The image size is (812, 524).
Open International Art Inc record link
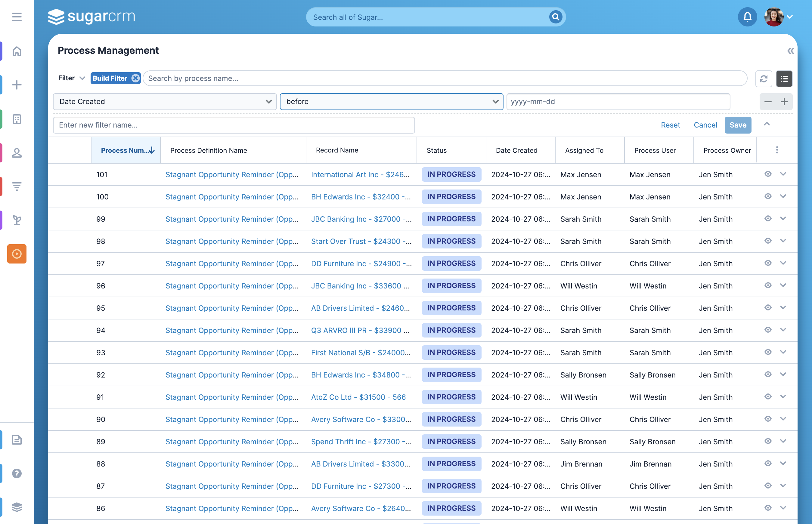[x=360, y=174]
